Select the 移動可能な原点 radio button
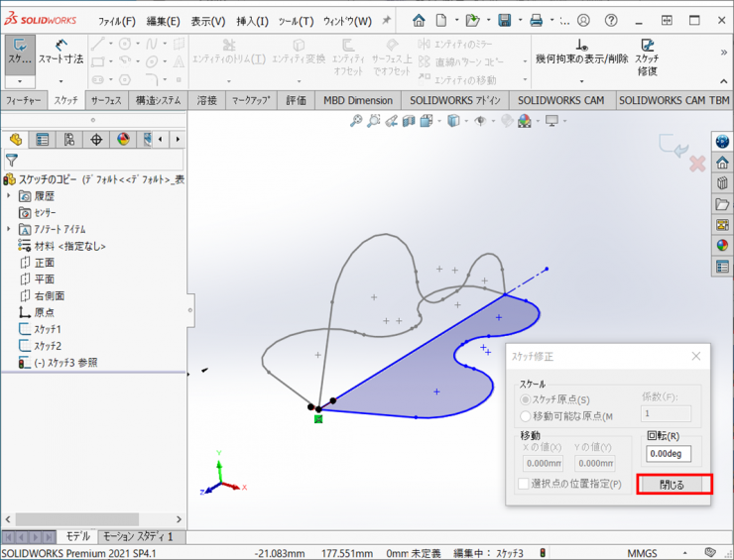The width and height of the screenshot is (734, 560). coord(526,416)
